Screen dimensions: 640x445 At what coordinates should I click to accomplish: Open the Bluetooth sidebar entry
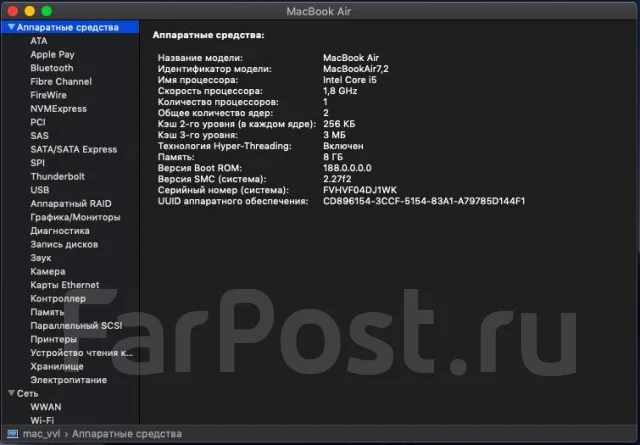[x=52, y=68]
